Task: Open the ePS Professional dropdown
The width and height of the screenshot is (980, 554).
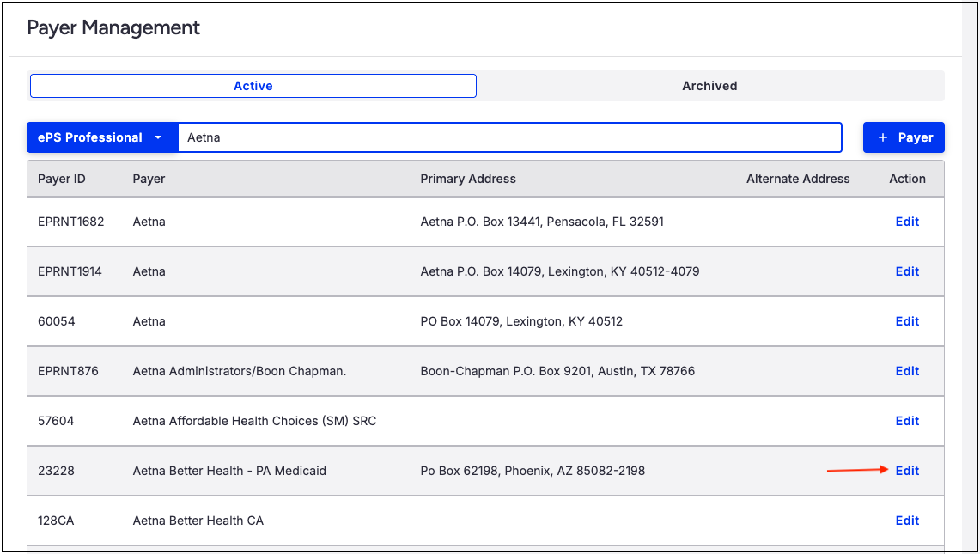Action: pos(102,137)
